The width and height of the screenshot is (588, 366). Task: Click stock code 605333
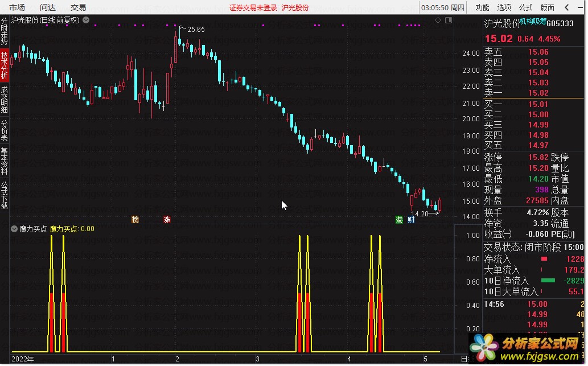click(560, 23)
